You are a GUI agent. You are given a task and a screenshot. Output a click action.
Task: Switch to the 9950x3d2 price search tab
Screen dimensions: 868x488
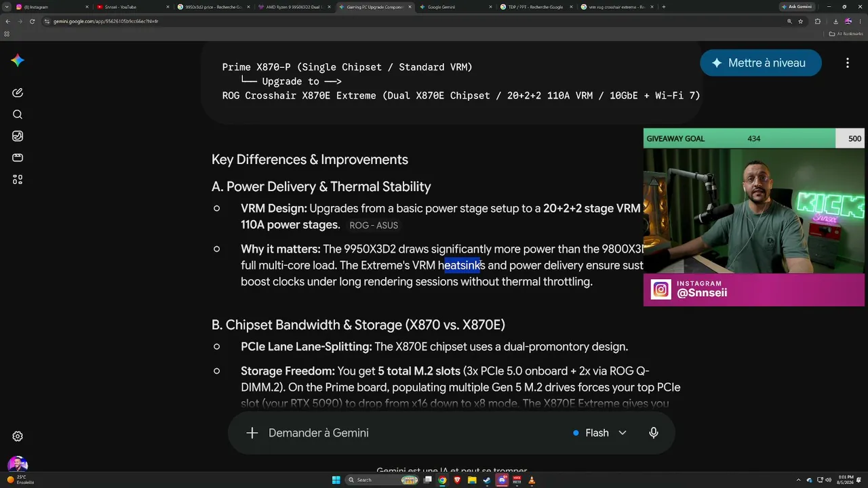tap(214, 7)
